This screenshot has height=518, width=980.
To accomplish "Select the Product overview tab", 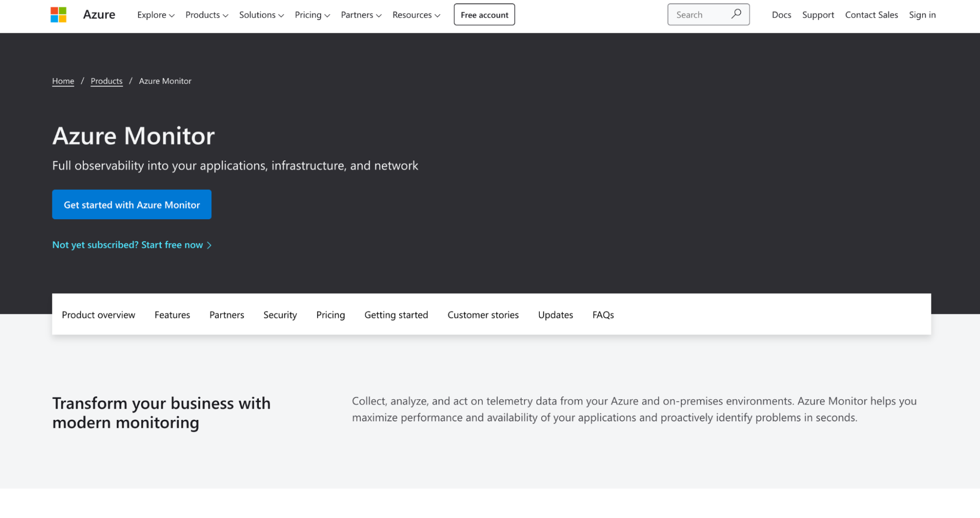I will (x=99, y=315).
